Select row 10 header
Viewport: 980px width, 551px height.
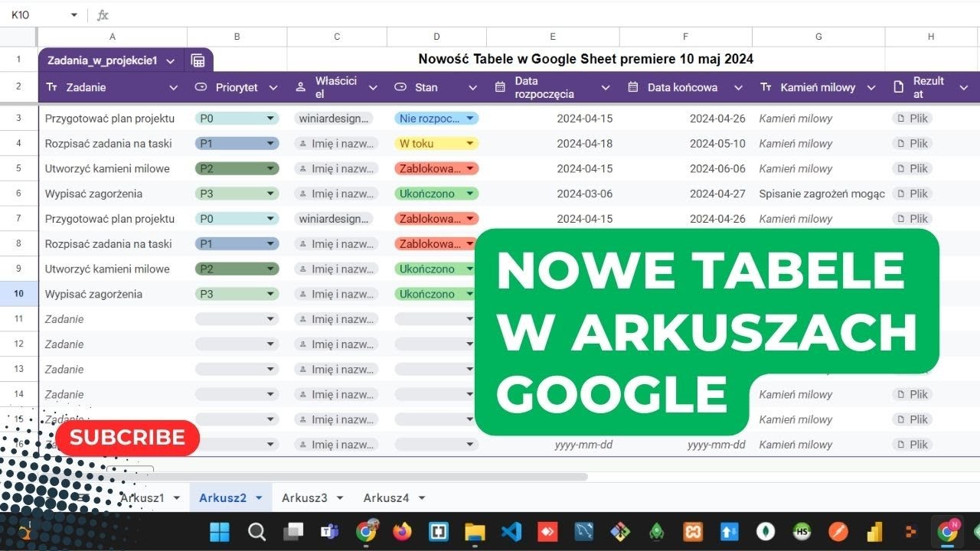tap(19, 294)
